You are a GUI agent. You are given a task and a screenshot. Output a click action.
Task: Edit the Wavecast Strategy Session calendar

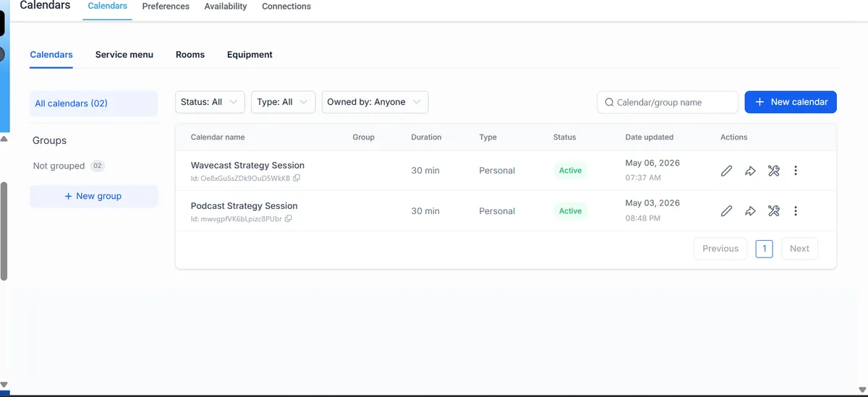click(727, 171)
